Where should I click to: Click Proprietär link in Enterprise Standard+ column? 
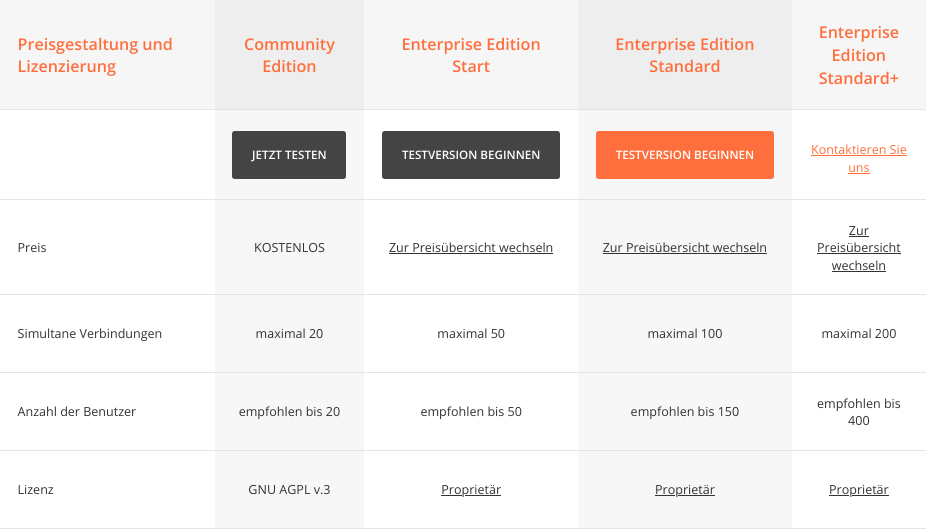click(858, 490)
